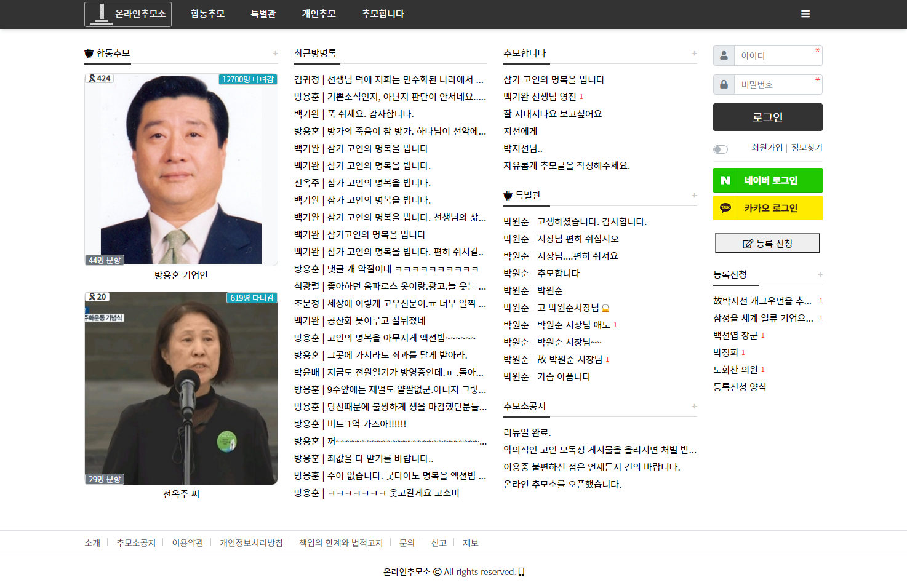Open the 최근방명록 heading
Image resolution: width=907 pixels, height=588 pixels.
(315, 54)
